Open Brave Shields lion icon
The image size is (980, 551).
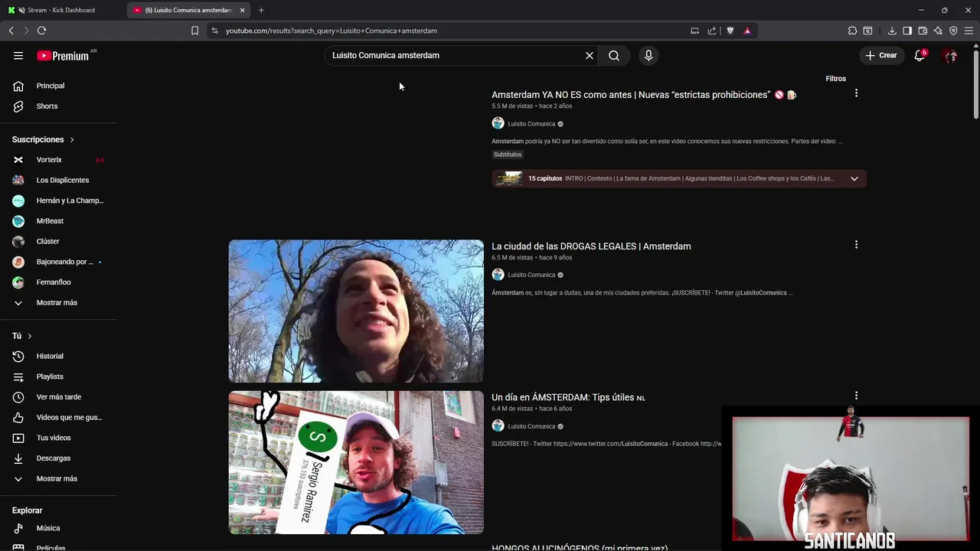click(730, 31)
